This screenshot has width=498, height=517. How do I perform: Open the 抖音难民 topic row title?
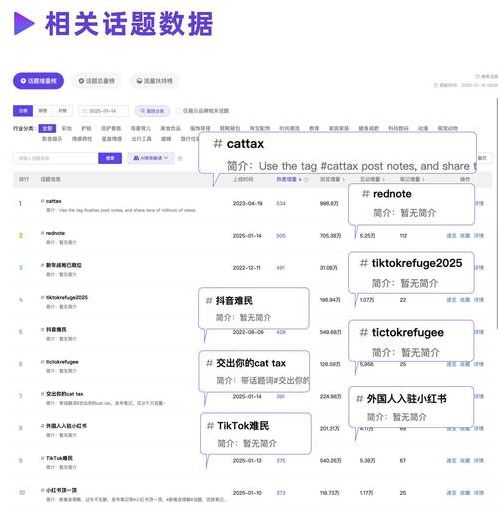click(56, 329)
